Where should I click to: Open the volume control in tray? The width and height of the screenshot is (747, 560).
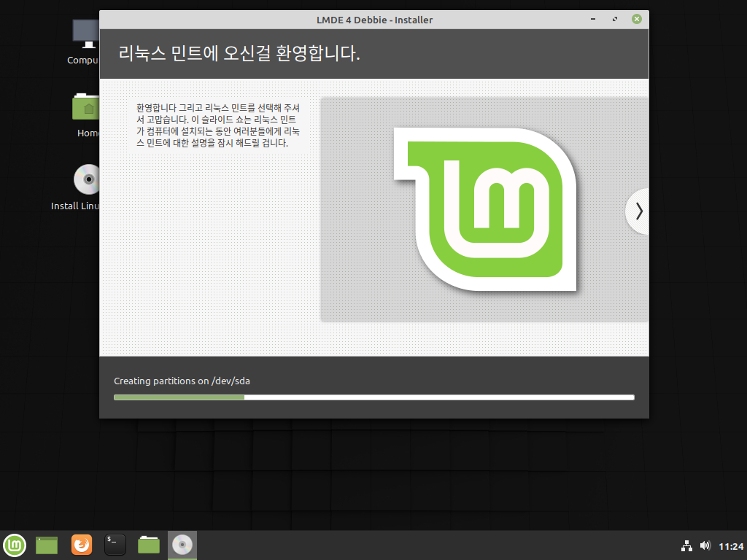pos(705,545)
